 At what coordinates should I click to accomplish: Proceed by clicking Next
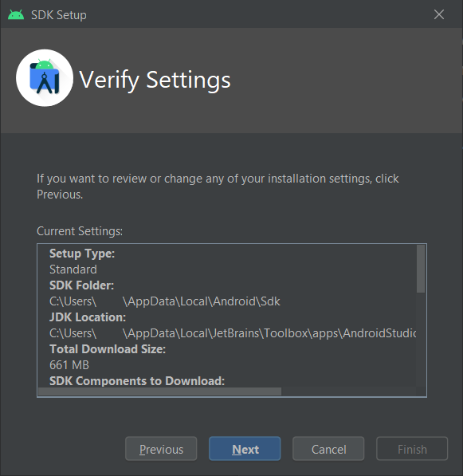(245, 449)
